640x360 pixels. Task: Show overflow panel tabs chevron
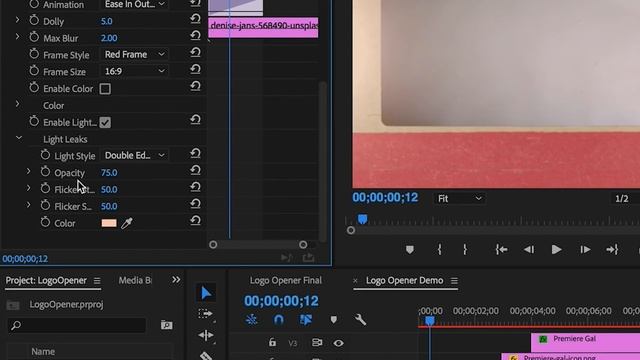176,280
